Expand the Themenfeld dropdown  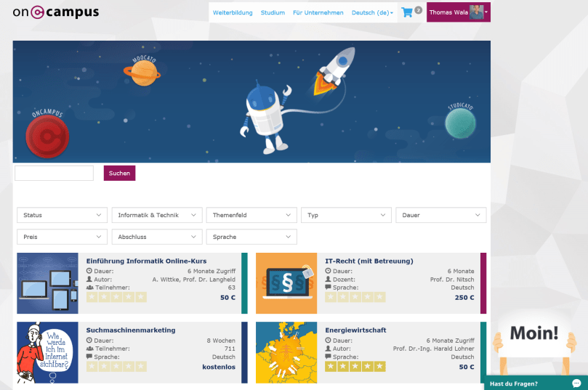point(251,215)
